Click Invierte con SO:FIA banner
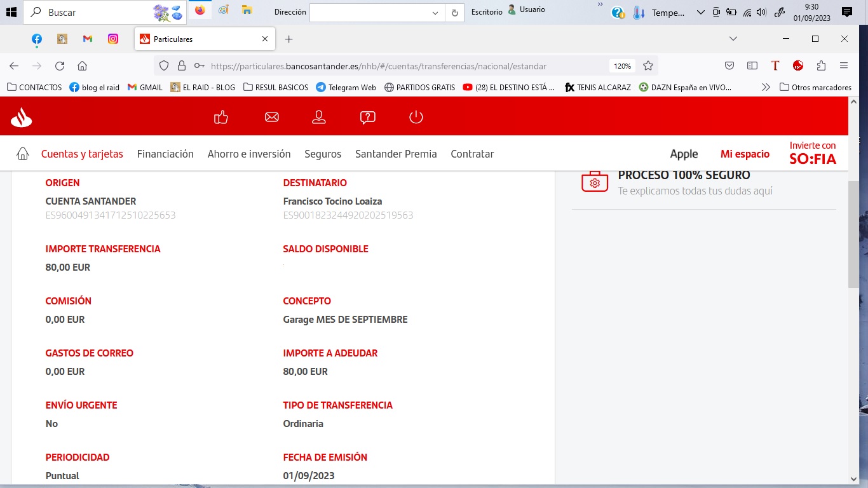The image size is (868, 488). click(x=813, y=153)
